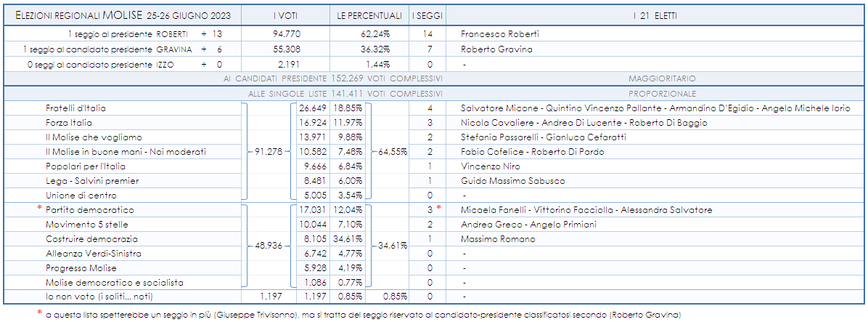This screenshot has width=868, height=322.
Task: Select the PROPORZIONALE section label
Action: [x=662, y=94]
